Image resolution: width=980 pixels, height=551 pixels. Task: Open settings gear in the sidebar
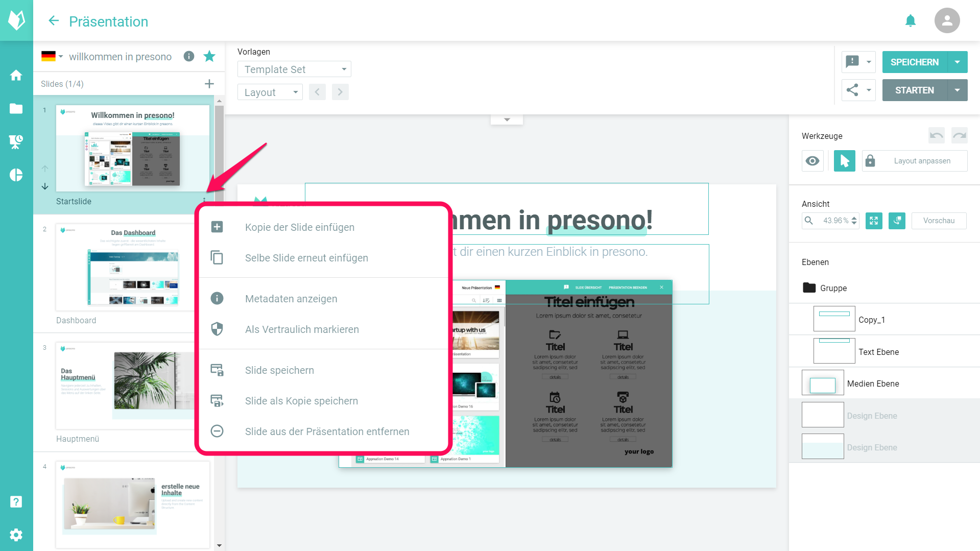pos(16,535)
